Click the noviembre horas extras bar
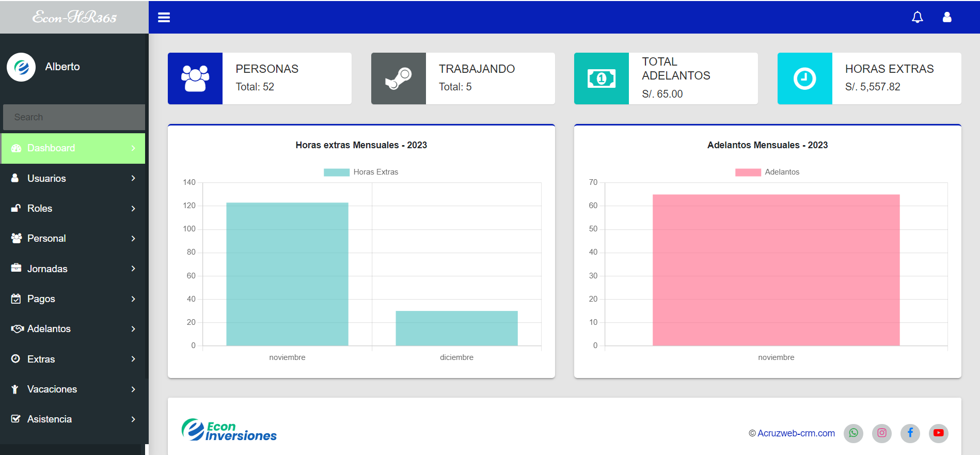This screenshot has height=455, width=980. (x=287, y=274)
